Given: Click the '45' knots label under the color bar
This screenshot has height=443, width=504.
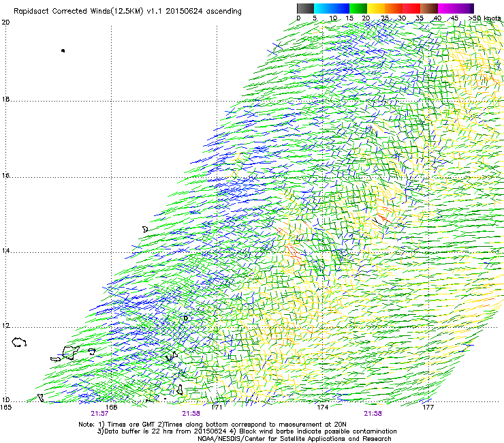Looking at the screenshot, I should (x=454, y=18).
